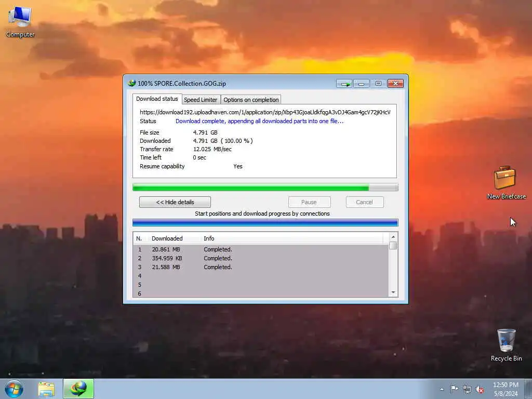This screenshot has width=532, height=399.
Task: Select connection row with 21.588 MB
Action: click(x=261, y=267)
